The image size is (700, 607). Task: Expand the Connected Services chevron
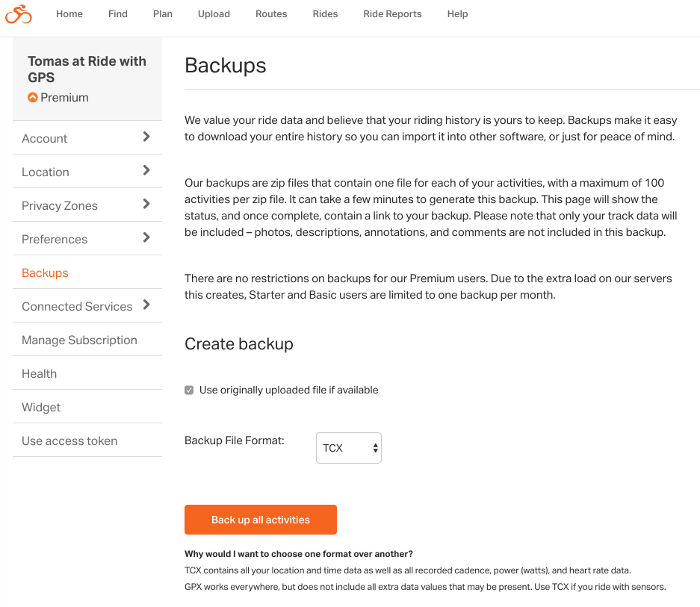(146, 305)
